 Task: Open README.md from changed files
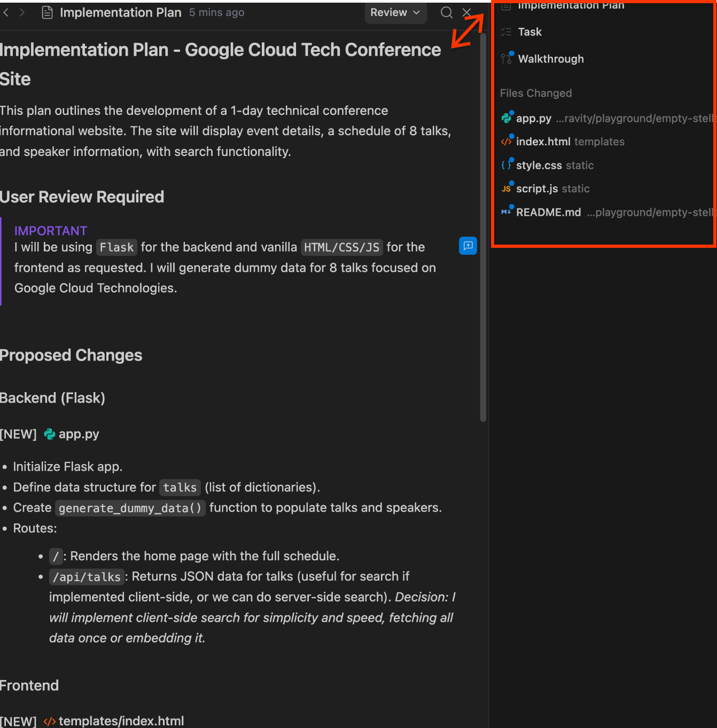pos(548,213)
